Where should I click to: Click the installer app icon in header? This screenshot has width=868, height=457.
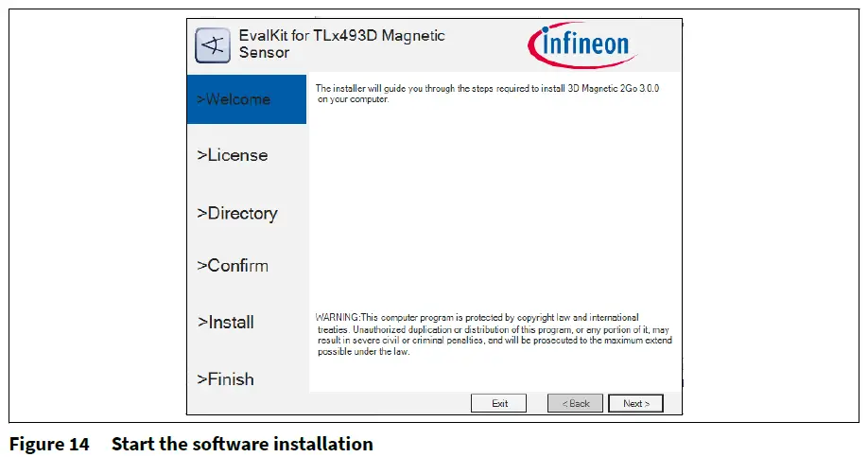[213, 45]
